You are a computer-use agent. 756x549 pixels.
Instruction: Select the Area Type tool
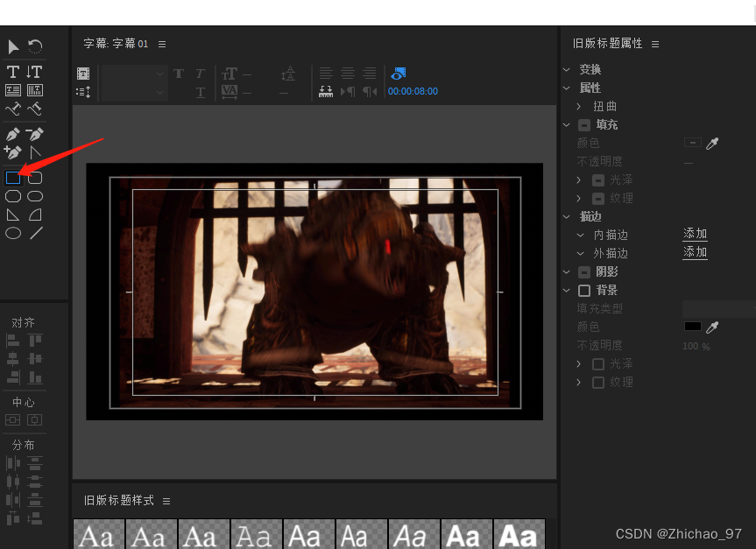click(13, 90)
